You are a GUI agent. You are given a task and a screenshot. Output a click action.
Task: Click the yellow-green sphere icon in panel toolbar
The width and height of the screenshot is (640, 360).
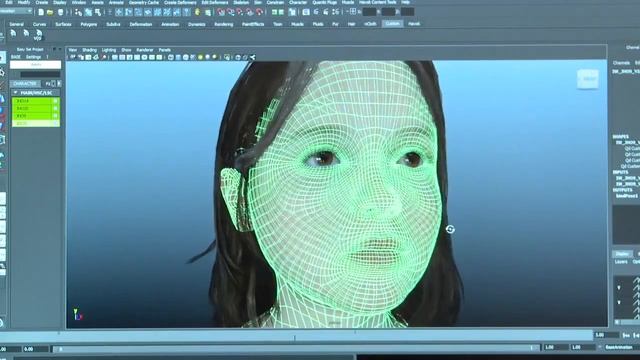(x=200, y=58)
